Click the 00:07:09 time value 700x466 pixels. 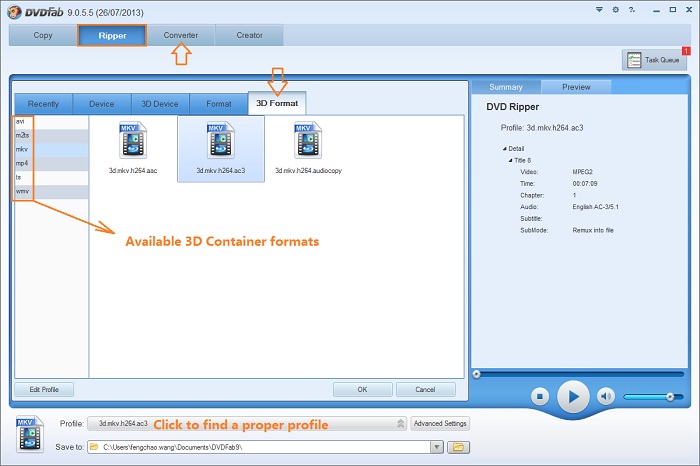pos(585,183)
